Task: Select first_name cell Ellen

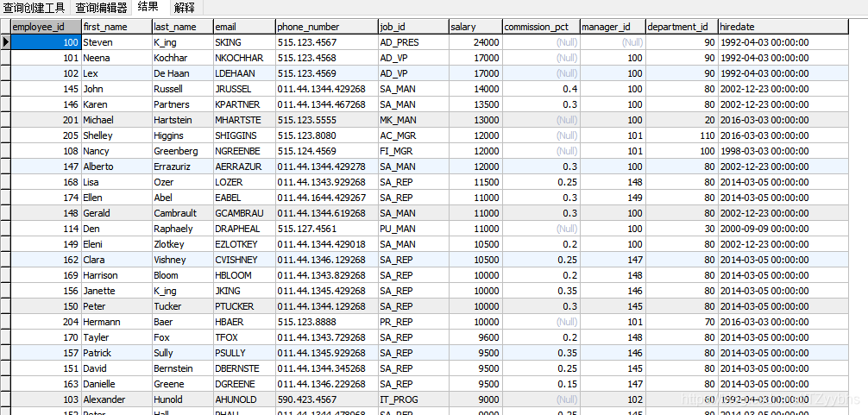Action: [116, 197]
